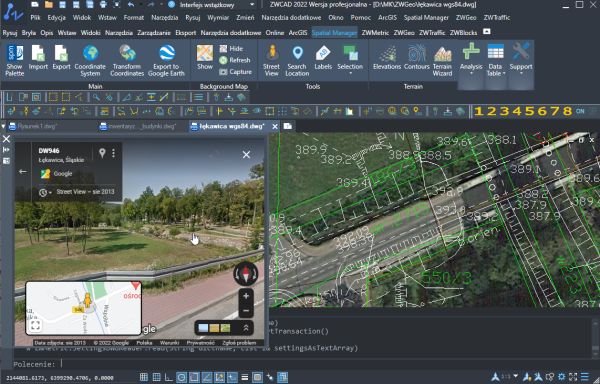
Task: Zoom out Street View with minus button
Action: (246, 311)
